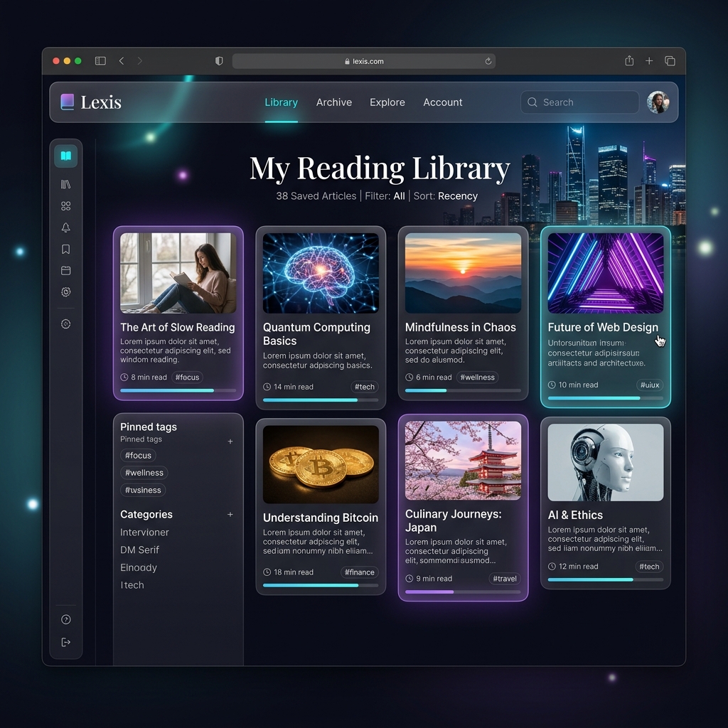Click the help icon at sidebar bottom

[x=66, y=619]
